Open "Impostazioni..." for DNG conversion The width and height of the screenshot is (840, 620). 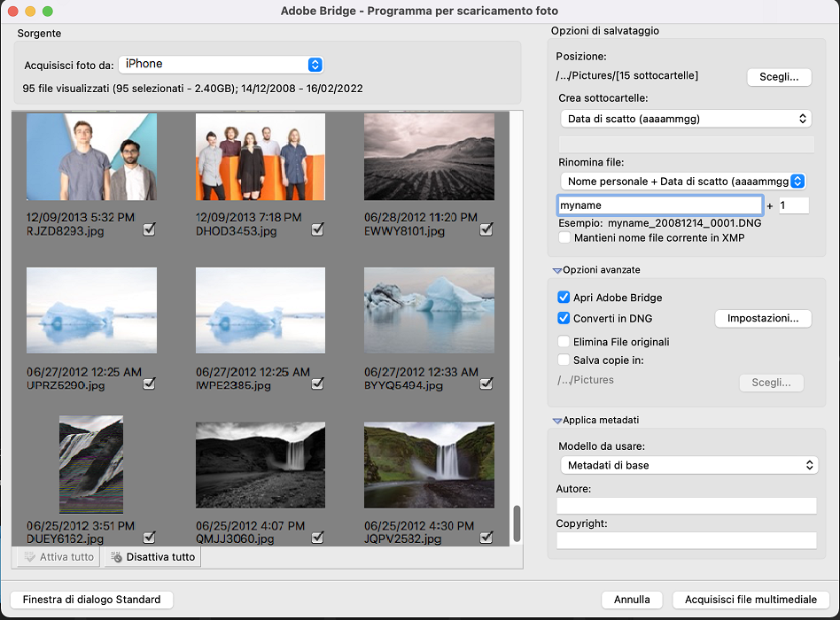pyautogui.click(x=763, y=318)
